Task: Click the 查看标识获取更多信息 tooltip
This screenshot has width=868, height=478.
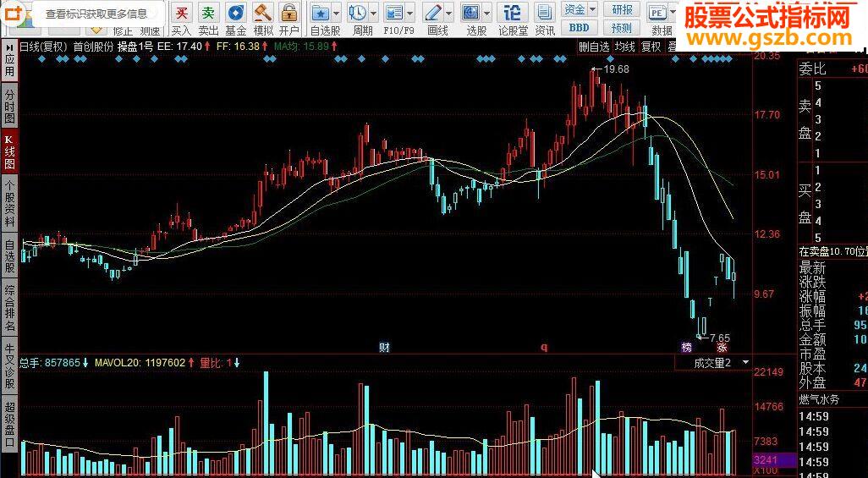Action: [x=96, y=14]
